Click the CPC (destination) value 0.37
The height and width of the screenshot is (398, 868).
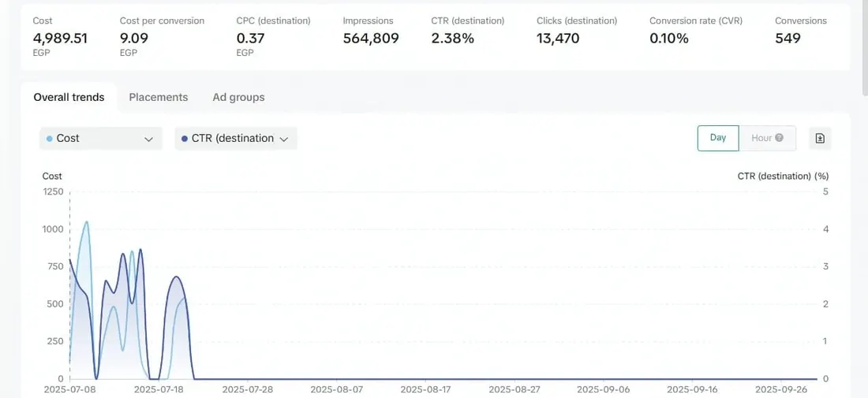click(x=250, y=39)
